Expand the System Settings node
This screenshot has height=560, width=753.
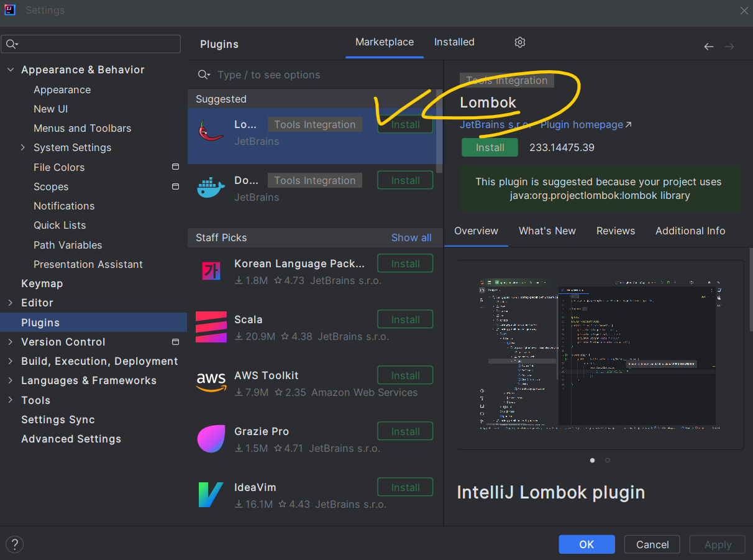(x=23, y=147)
